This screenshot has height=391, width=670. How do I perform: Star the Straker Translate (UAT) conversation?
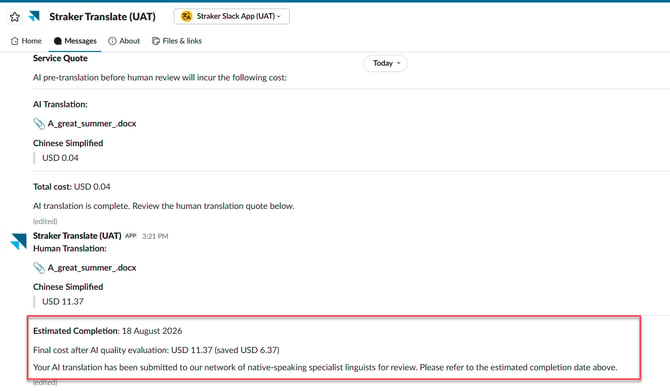click(15, 17)
